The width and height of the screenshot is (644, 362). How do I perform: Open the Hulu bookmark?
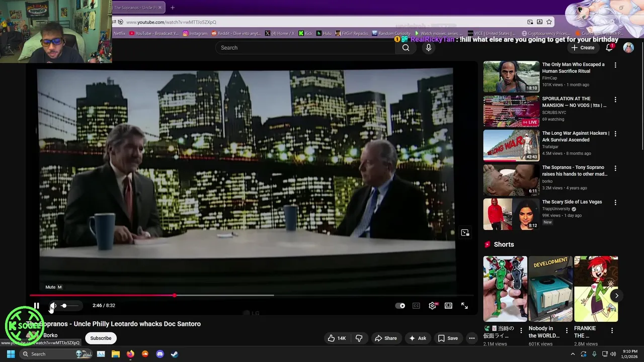pyautogui.click(x=324, y=33)
